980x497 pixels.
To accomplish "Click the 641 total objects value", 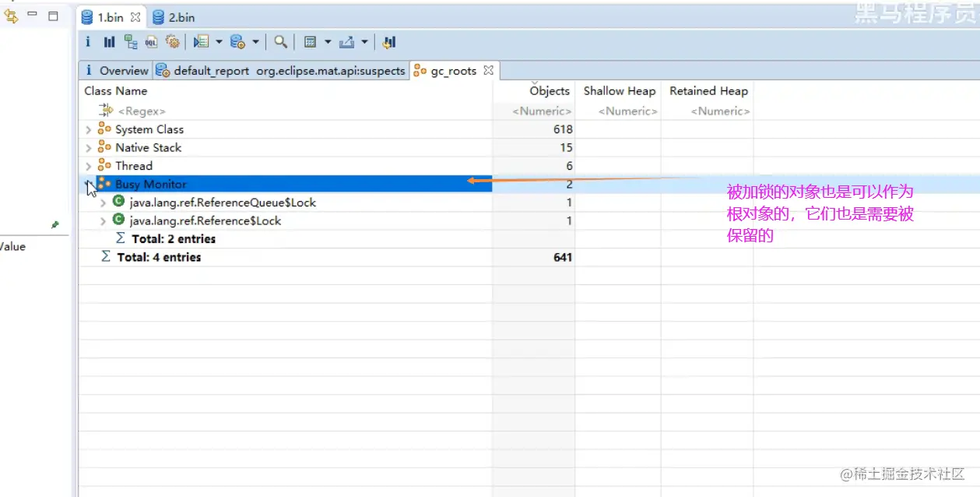I will coord(563,257).
